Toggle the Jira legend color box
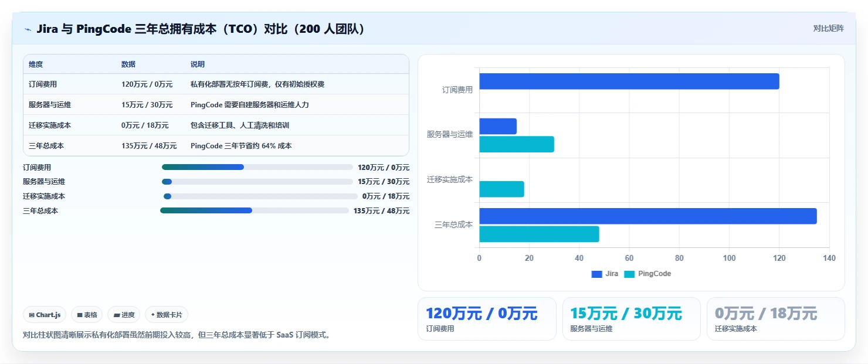The width and height of the screenshot is (868, 364). [597, 274]
